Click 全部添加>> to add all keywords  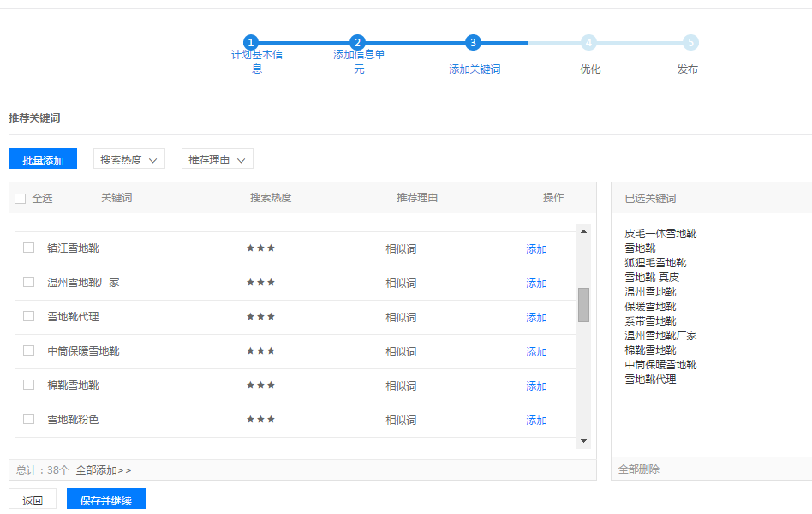(104, 470)
